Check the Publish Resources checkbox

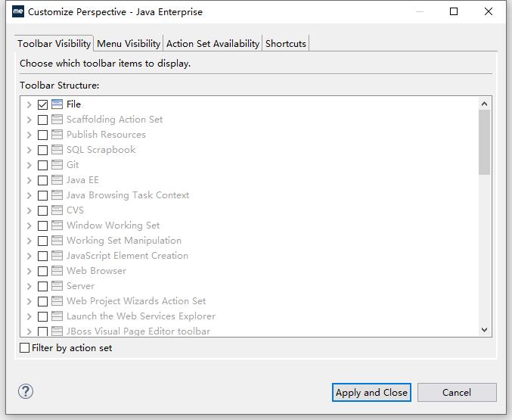click(x=42, y=135)
